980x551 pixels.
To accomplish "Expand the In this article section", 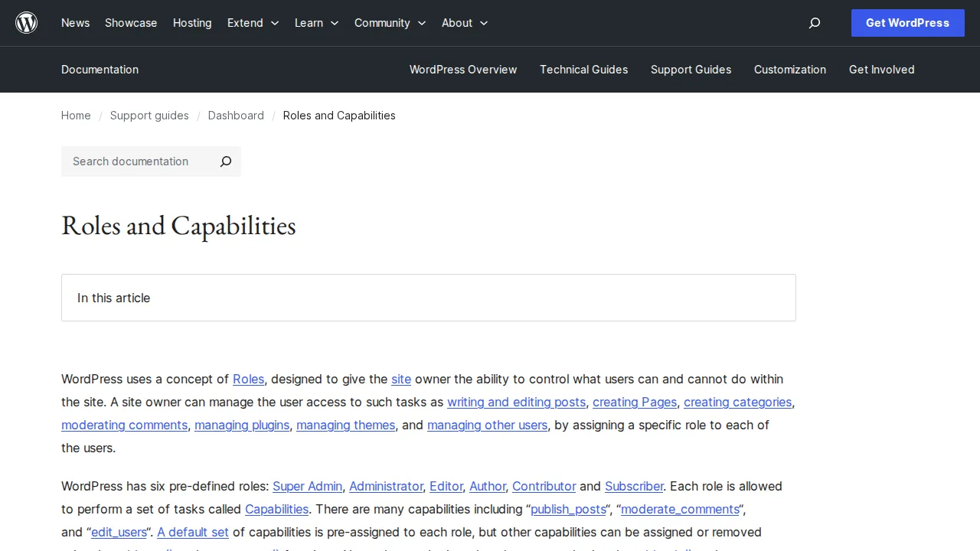I will [428, 298].
